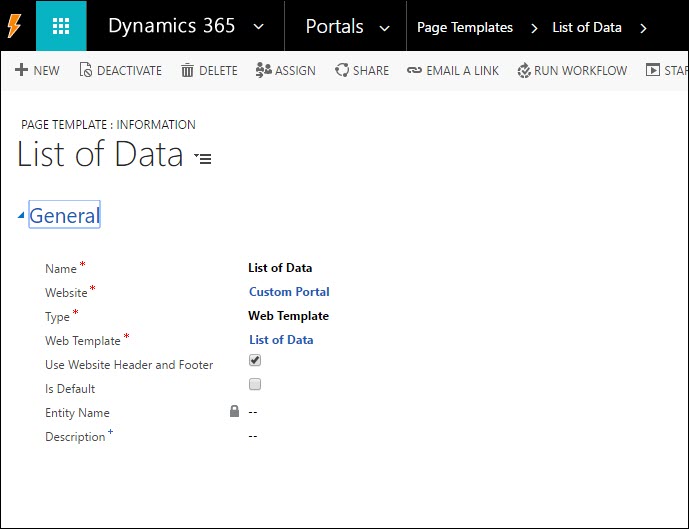Click the New plus icon
The image size is (689, 529).
[x=21, y=70]
